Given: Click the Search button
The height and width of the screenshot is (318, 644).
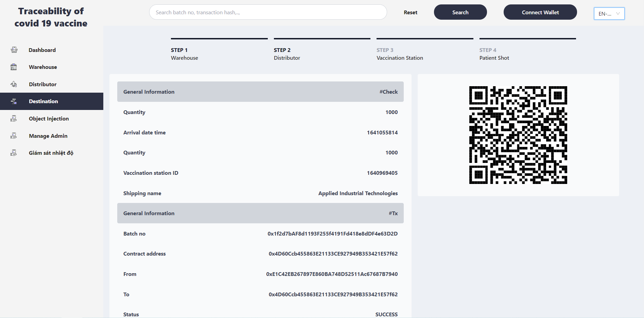Looking at the screenshot, I should (x=460, y=12).
